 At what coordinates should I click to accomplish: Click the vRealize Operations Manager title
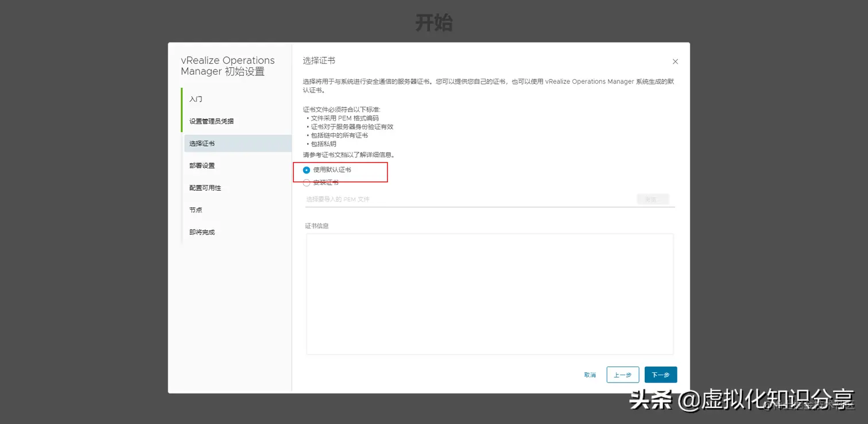pyautogui.click(x=228, y=65)
